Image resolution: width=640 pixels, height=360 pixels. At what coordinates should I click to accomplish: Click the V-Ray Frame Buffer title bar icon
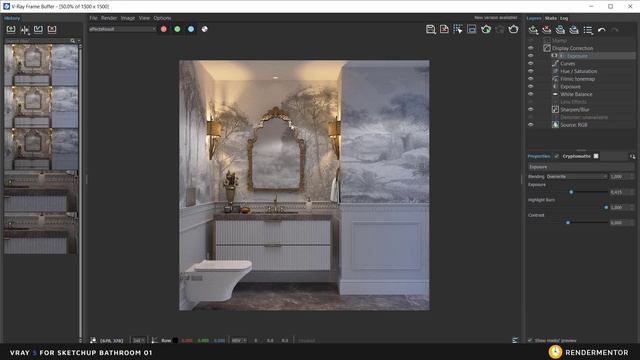[x=6, y=7]
